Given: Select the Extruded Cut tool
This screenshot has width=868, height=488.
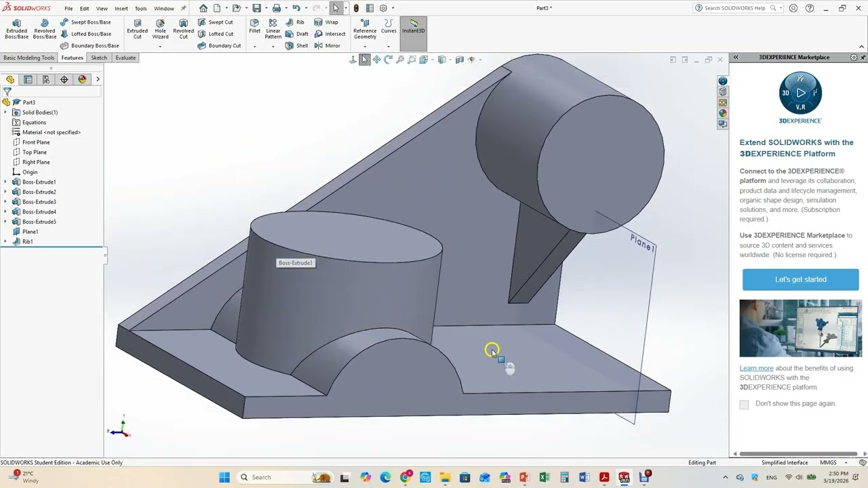Looking at the screenshot, I should pyautogui.click(x=137, y=29).
